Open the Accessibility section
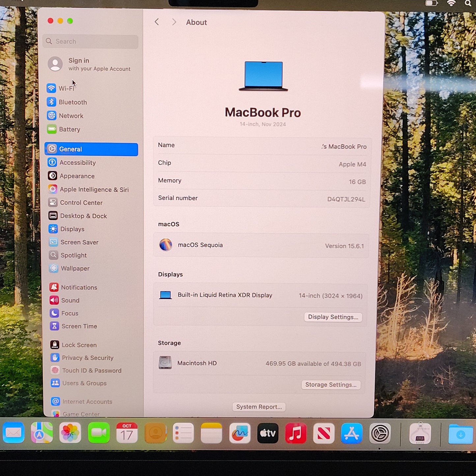Screen dimensions: 476x476 (78, 162)
